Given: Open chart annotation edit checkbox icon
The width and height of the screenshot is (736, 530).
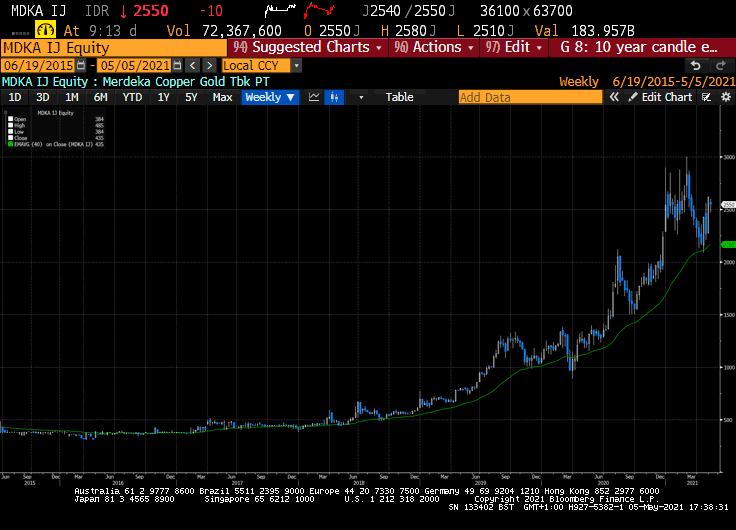Looking at the screenshot, I should point(706,97).
